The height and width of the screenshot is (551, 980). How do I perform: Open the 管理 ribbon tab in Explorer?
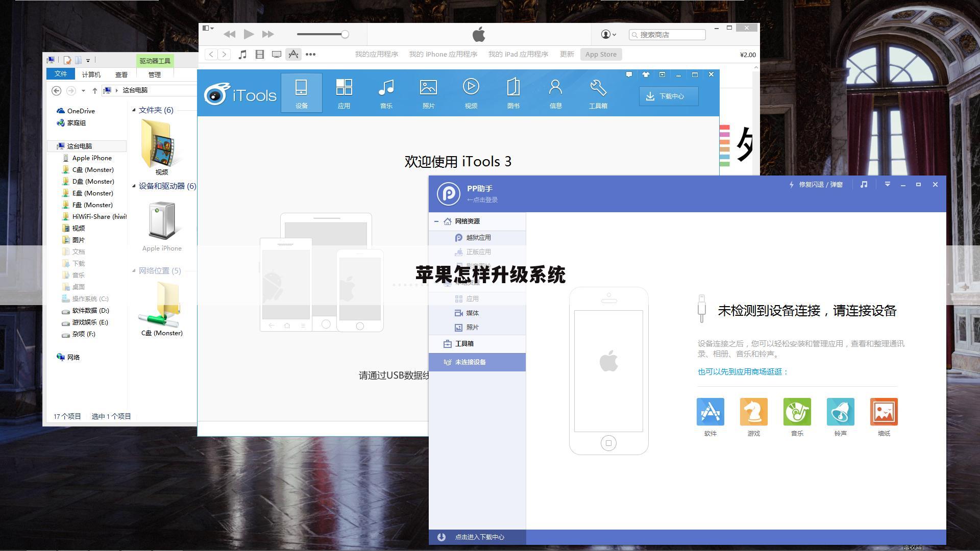click(155, 74)
